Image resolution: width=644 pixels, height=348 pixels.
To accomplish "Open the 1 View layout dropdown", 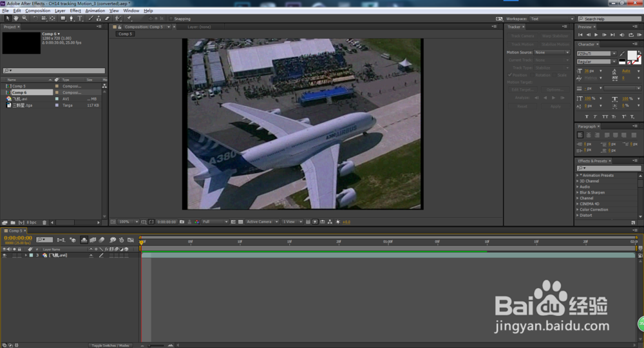I will click(292, 222).
